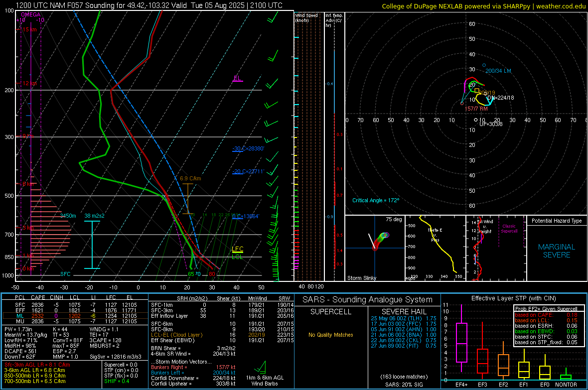This screenshot has width=588, height=390.
Task: Click the 'SEVERE HAIL' SARS column heading
Action: tap(404, 312)
